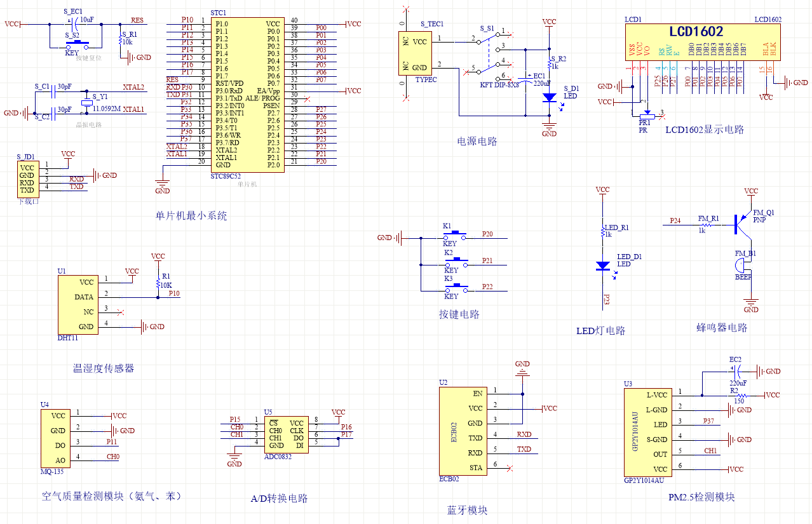Select the R1 10K pull-up resistor
Image resolution: width=812 pixels, height=524 pixels.
tap(158, 286)
